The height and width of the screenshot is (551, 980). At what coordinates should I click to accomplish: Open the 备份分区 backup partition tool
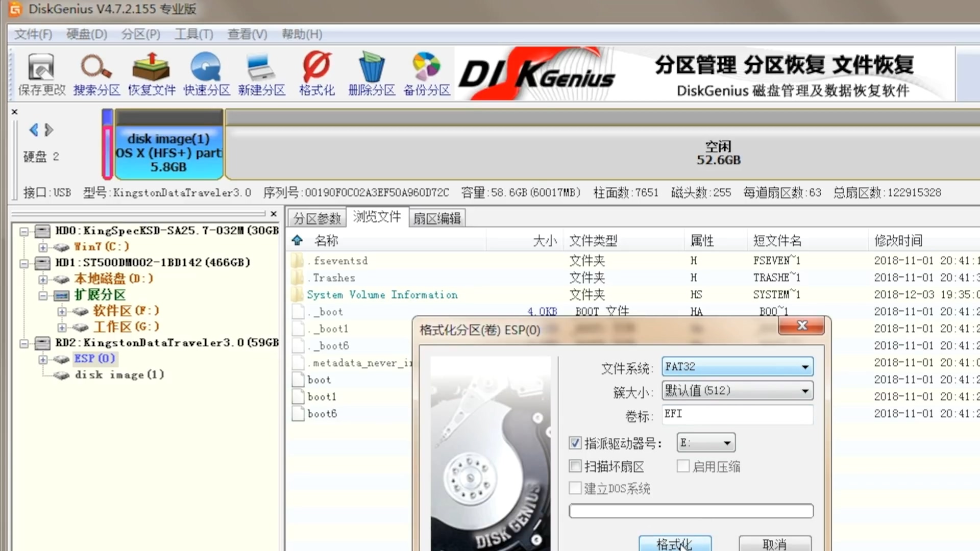427,74
